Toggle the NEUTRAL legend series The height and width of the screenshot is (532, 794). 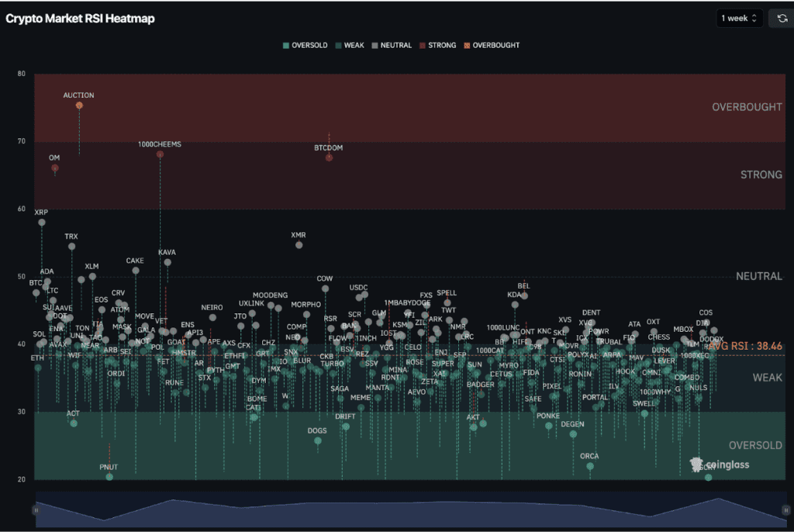[x=392, y=45]
